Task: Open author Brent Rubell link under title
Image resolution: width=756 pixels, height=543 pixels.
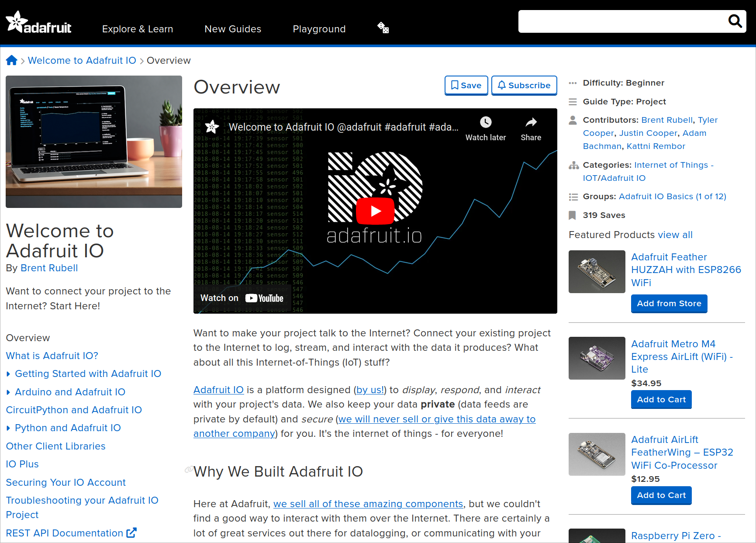Action: (x=49, y=268)
